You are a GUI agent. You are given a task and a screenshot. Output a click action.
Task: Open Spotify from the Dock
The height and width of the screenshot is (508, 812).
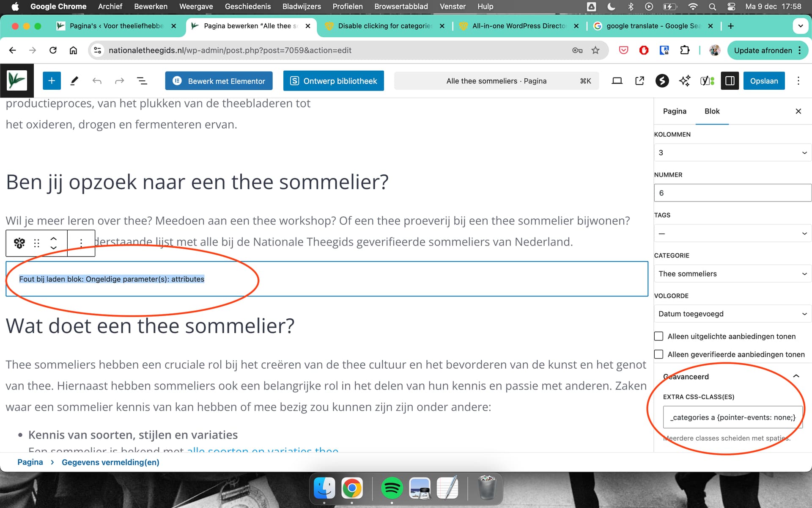(x=392, y=488)
